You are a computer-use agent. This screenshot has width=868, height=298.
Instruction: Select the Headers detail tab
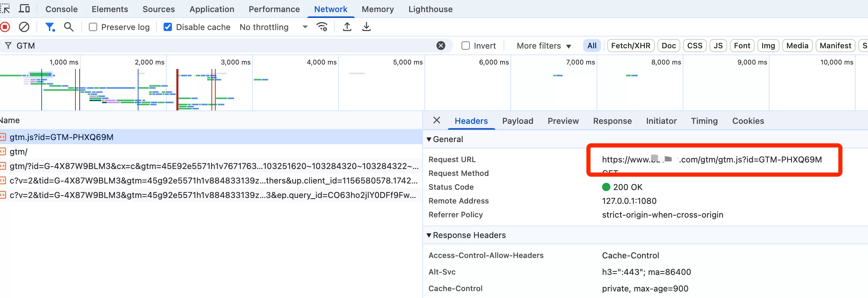(471, 121)
